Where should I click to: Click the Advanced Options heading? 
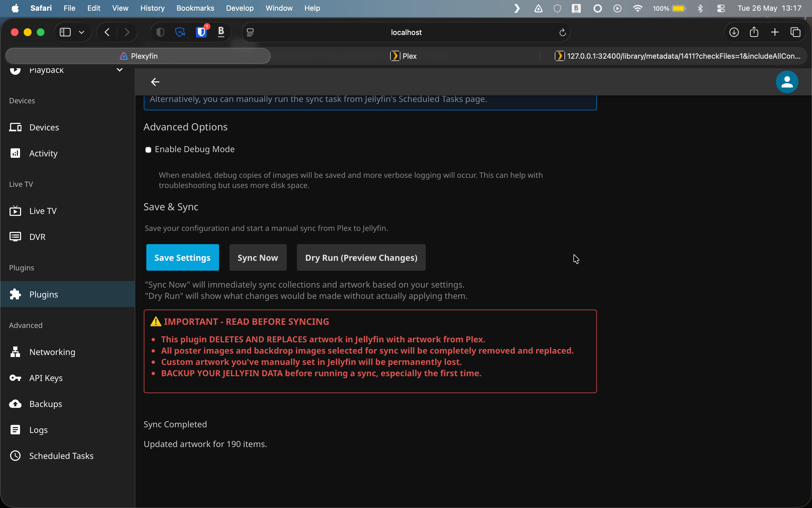pos(186,127)
